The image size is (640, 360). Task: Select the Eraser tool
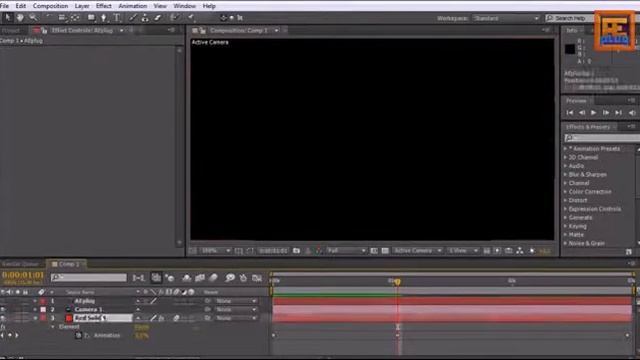[x=158, y=18]
